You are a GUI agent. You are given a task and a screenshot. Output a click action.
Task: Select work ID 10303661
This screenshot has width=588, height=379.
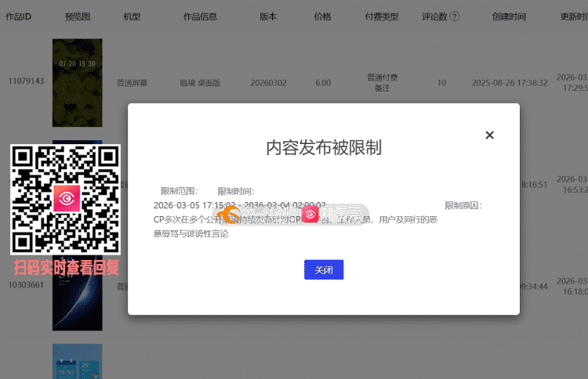26,287
